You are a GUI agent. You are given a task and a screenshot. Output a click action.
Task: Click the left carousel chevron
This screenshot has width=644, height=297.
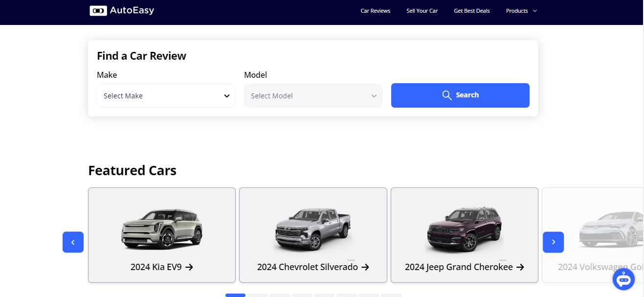pyautogui.click(x=73, y=242)
